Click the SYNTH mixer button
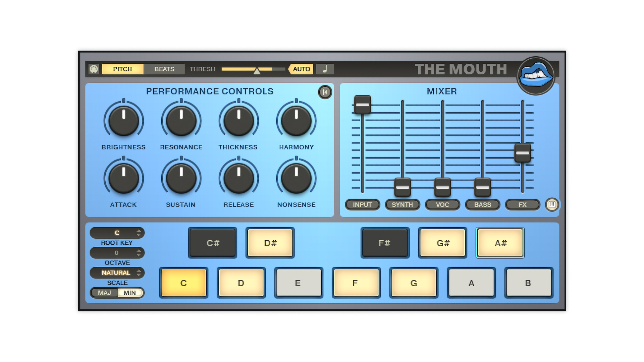Viewport: 644px width, 362px height. (402, 204)
